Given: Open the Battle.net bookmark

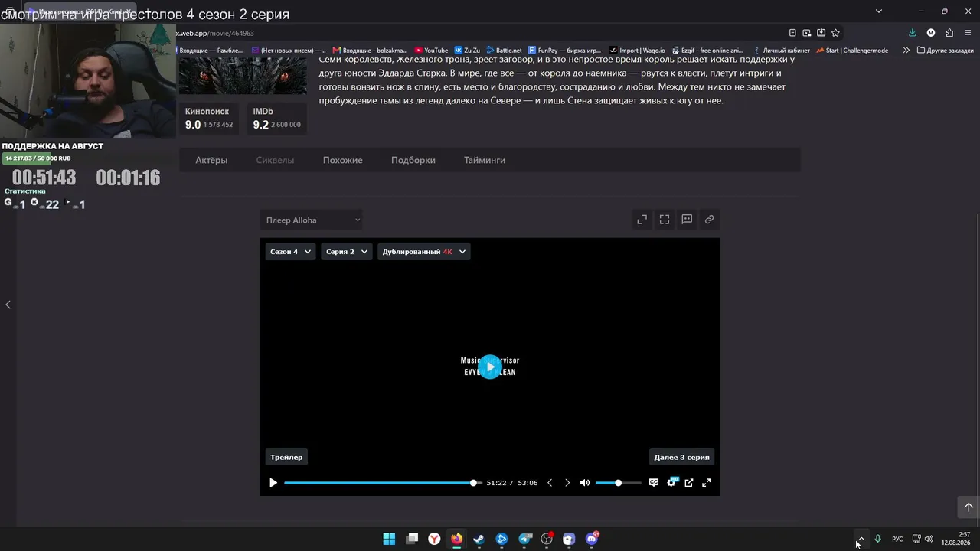Looking at the screenshot, I should pos(504,51).
